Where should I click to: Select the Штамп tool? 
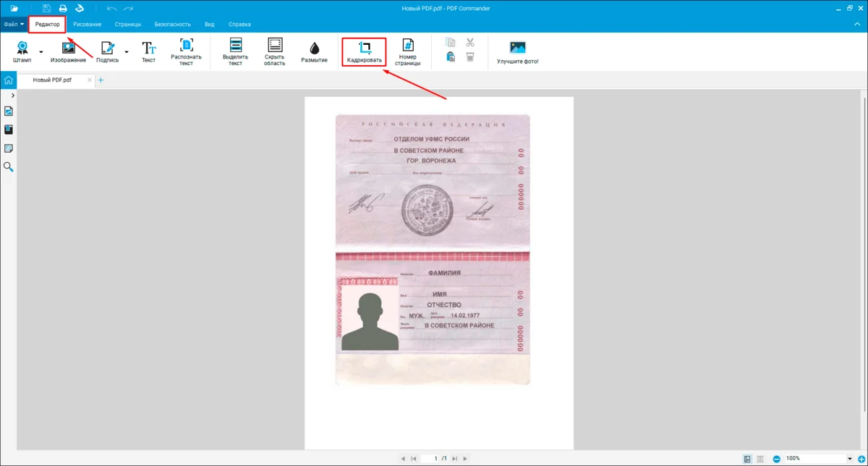pos(22,51)
